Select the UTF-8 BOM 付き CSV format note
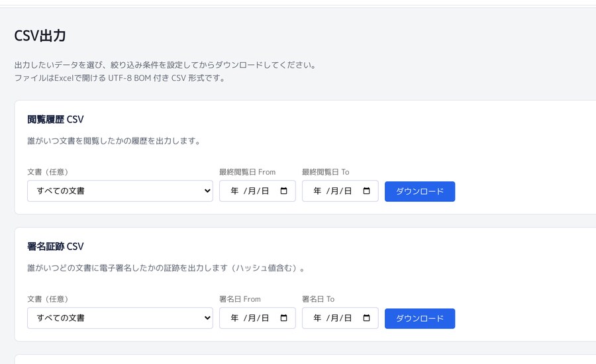This screenshot has height=364, width=596. (x=120, y=78)
